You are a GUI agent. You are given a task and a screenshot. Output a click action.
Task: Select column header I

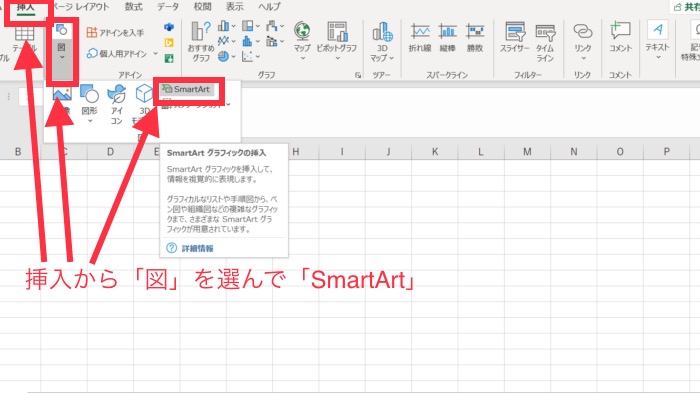tap(342, 152)
